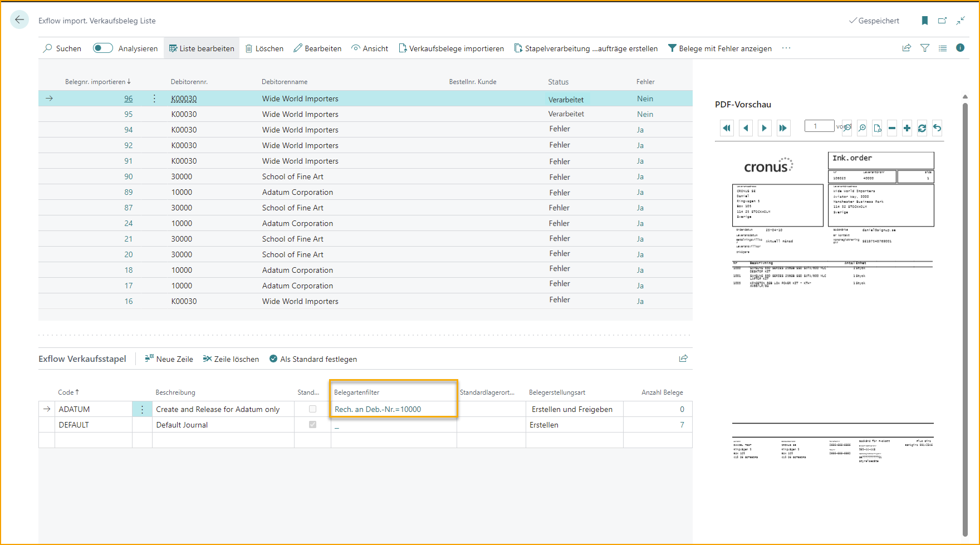Image resolution: width=980 pixels, height=545 pixels.
Task: Click the PDF page number field
Action: [819, 126]
